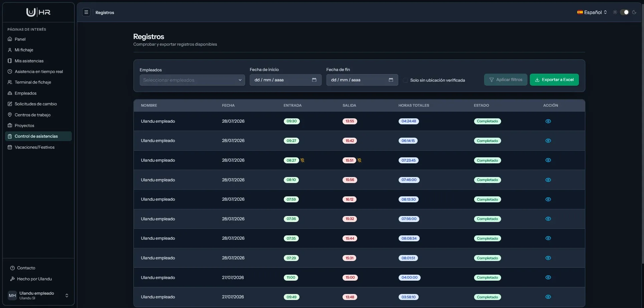Click the Completado status badge of the 11:00 entry
The image size is (644, 308).
coord(487,278)
